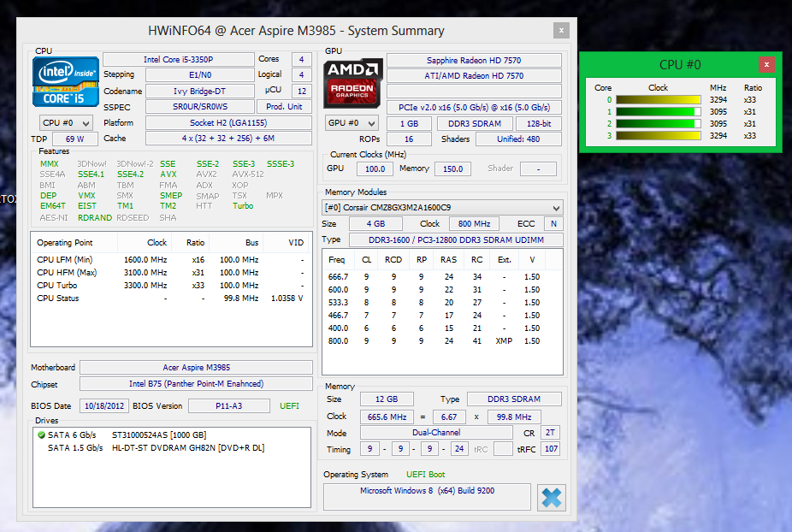Click the Core 3 clock bar

coord(659,135)
